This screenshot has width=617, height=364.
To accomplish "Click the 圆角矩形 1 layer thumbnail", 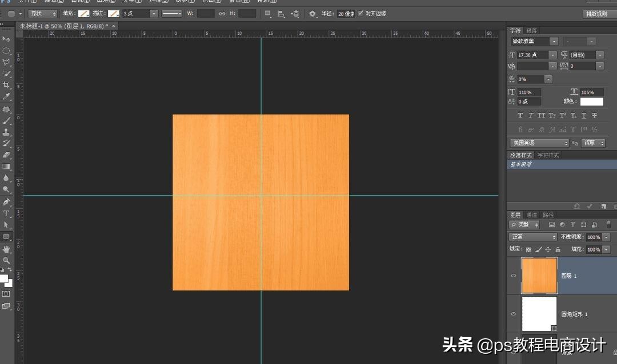I will 539,314.
